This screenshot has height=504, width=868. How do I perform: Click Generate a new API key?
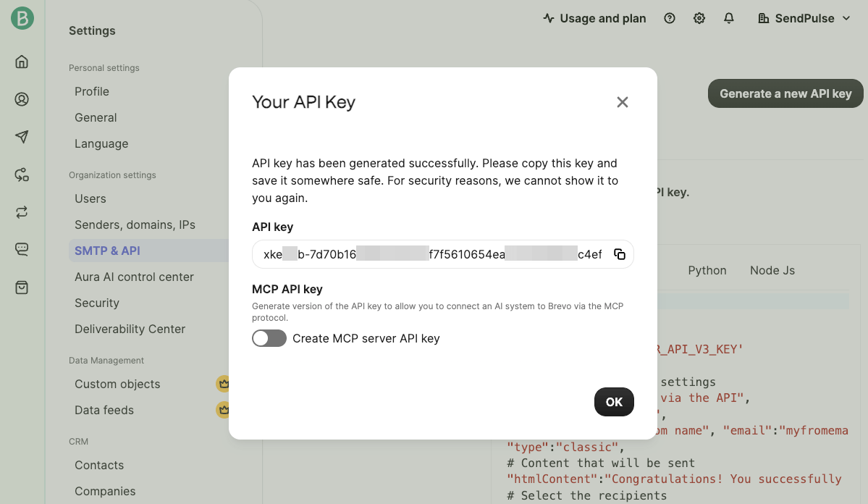(785, 93)
